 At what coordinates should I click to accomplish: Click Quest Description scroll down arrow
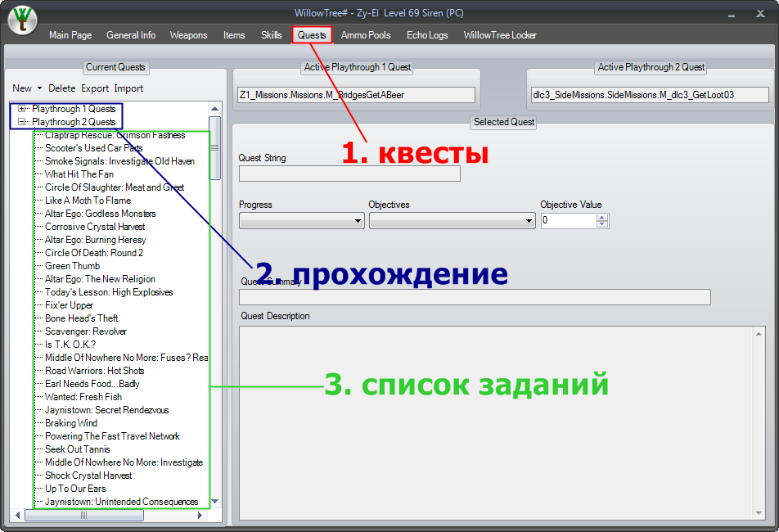[759, 513]
